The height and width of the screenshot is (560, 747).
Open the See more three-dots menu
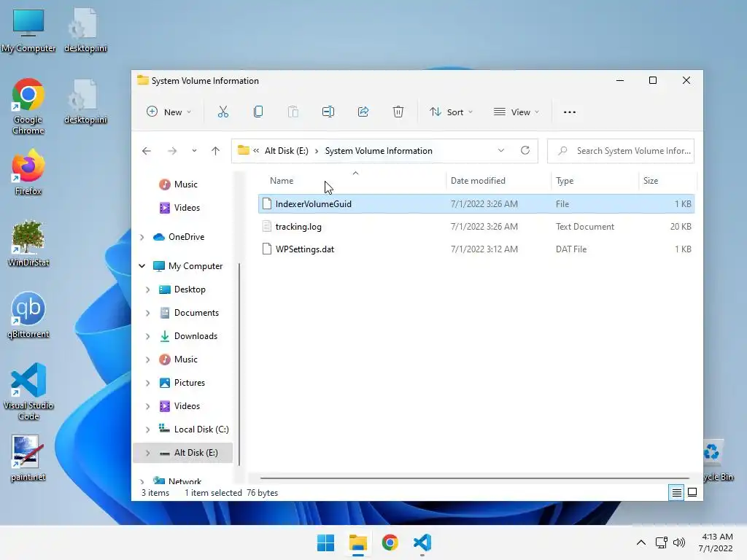point(569,112)
